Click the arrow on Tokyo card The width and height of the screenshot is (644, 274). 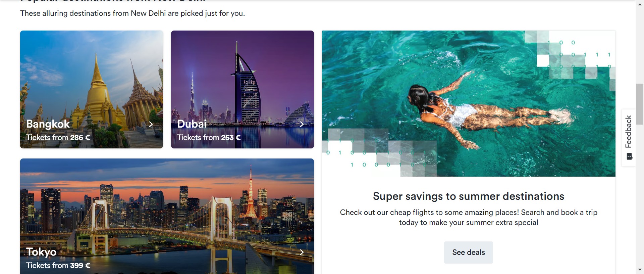pos(302,252)
